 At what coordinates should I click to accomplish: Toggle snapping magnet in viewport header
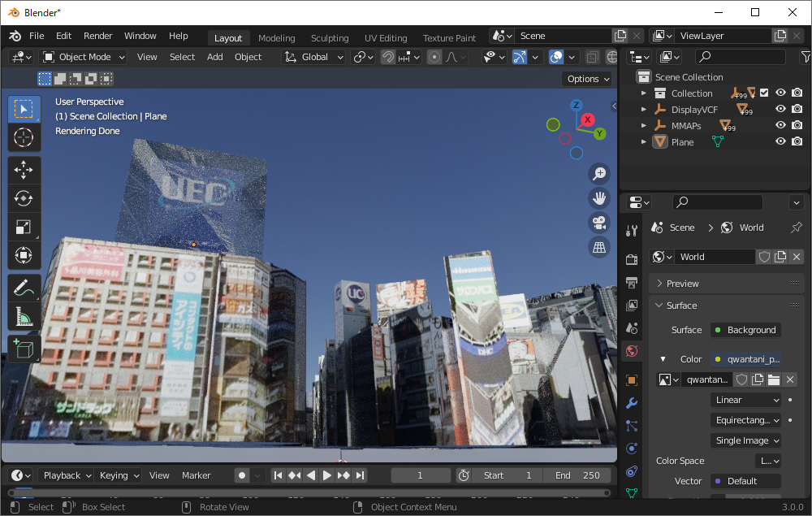click(x=388, y=57)
